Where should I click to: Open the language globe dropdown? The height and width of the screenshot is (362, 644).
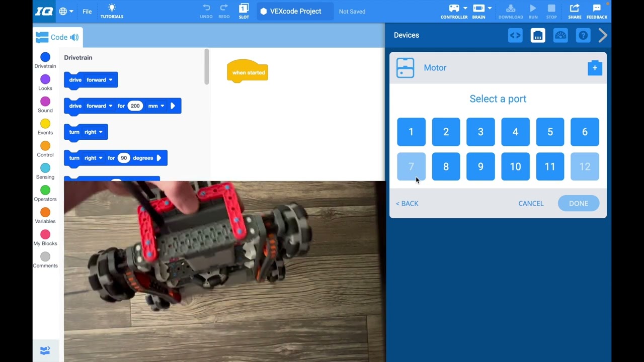pyautogui.click(x=66, y=11)
